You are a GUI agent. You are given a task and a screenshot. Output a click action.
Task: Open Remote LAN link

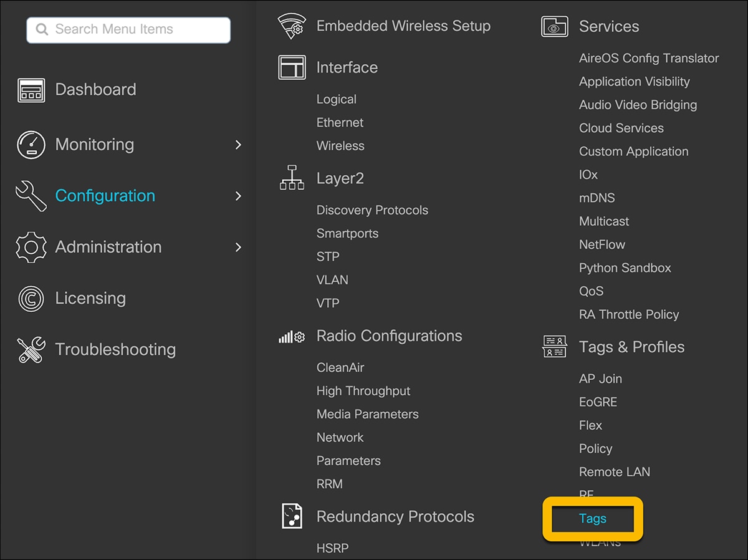[615, 472]
